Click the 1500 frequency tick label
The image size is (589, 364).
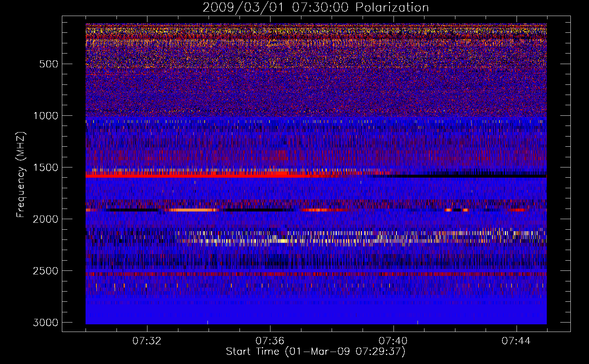(x=46, y=167)
